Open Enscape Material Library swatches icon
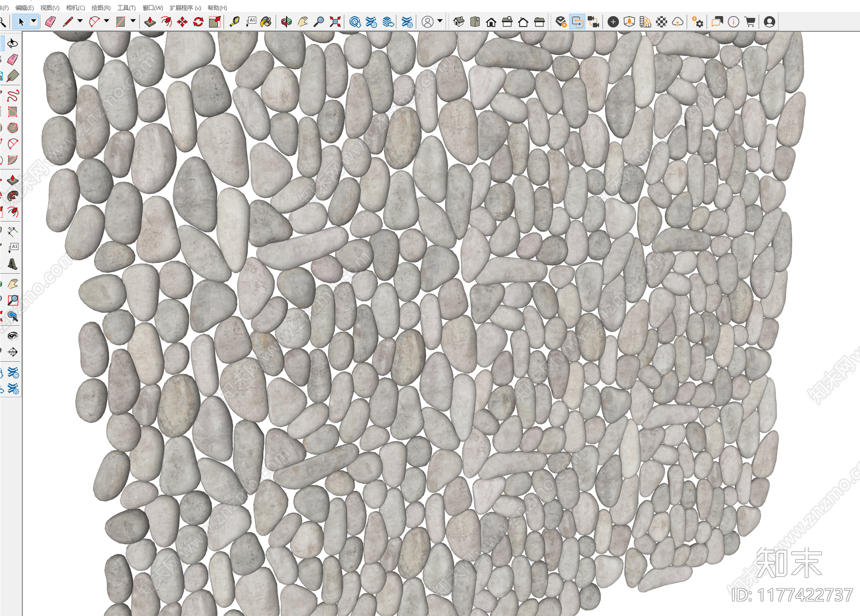 click(x=646, y=22)
